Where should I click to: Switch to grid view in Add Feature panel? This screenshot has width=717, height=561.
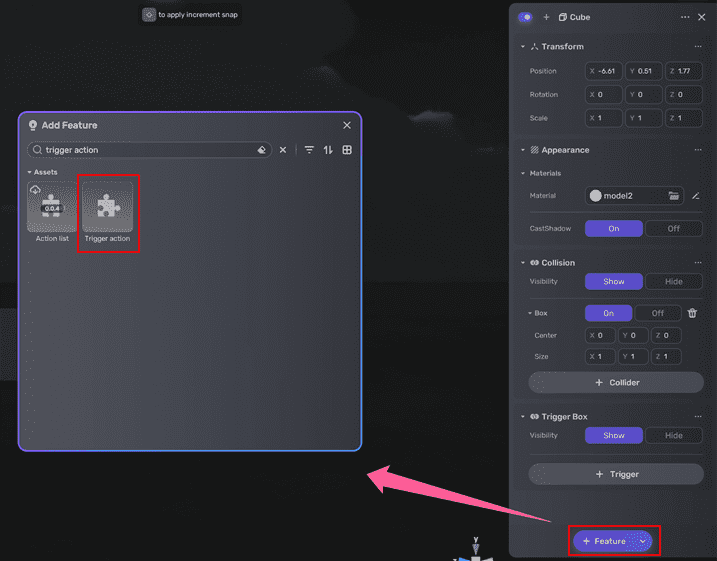[x=347, y=150]
